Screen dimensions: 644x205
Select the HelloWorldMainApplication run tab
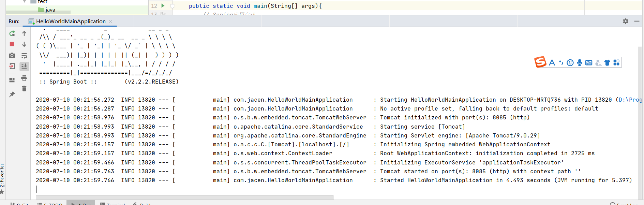[x=71, y=21]
